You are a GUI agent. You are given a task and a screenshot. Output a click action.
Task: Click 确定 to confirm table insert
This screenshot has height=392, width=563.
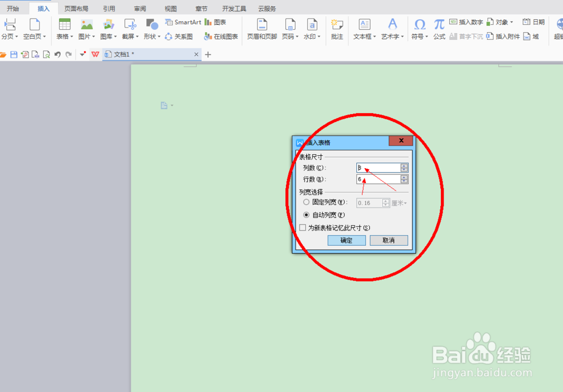[346, 240]
